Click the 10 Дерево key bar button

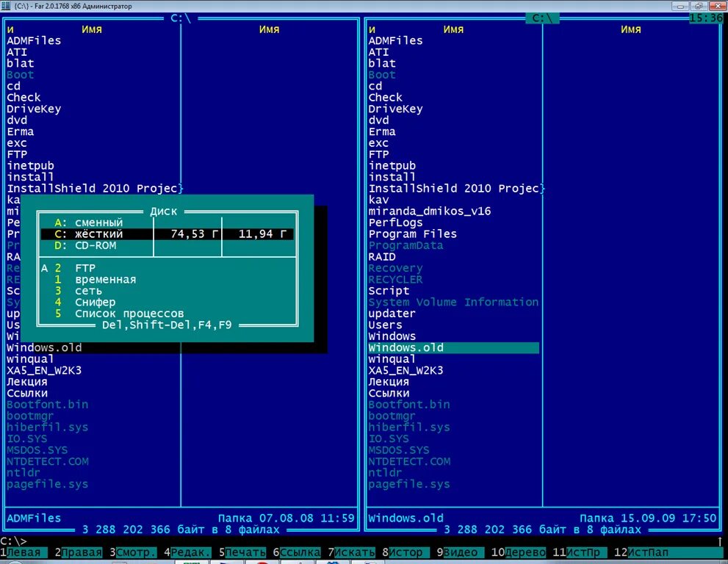click(x=518, y=552)
